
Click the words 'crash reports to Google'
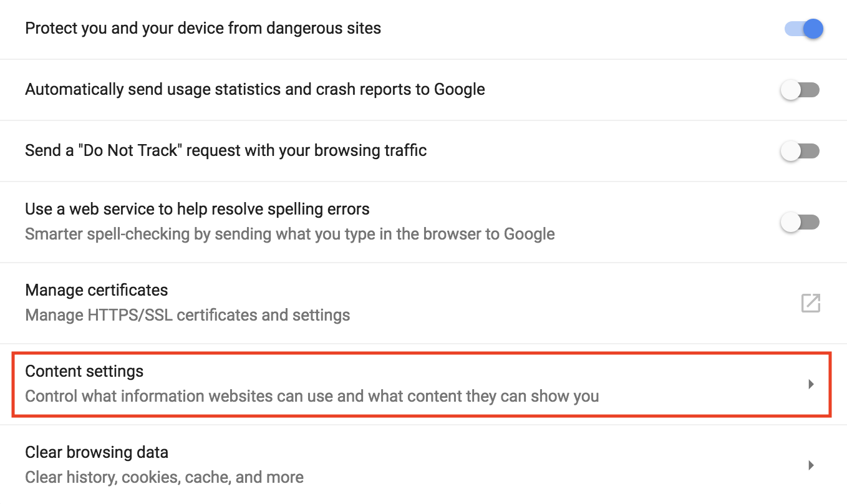pos(405,90)
